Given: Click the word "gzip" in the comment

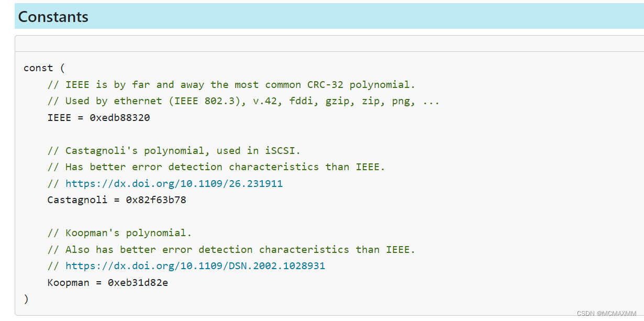Looking at the screenshot, I should point(337,101).
